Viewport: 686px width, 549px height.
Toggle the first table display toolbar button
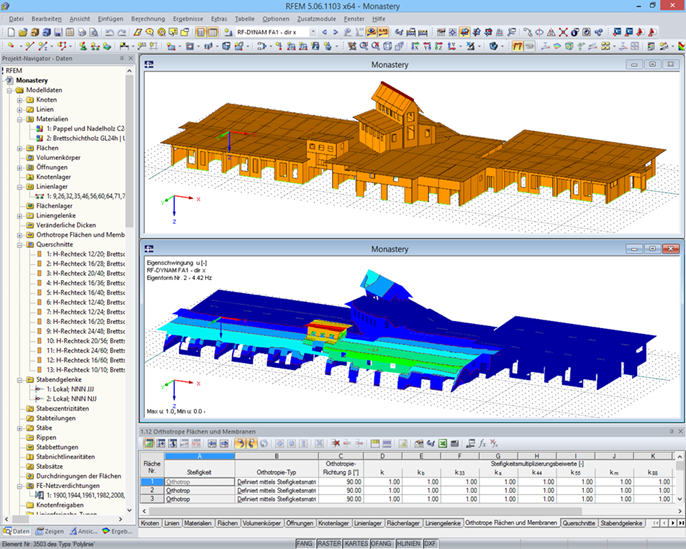200,32
